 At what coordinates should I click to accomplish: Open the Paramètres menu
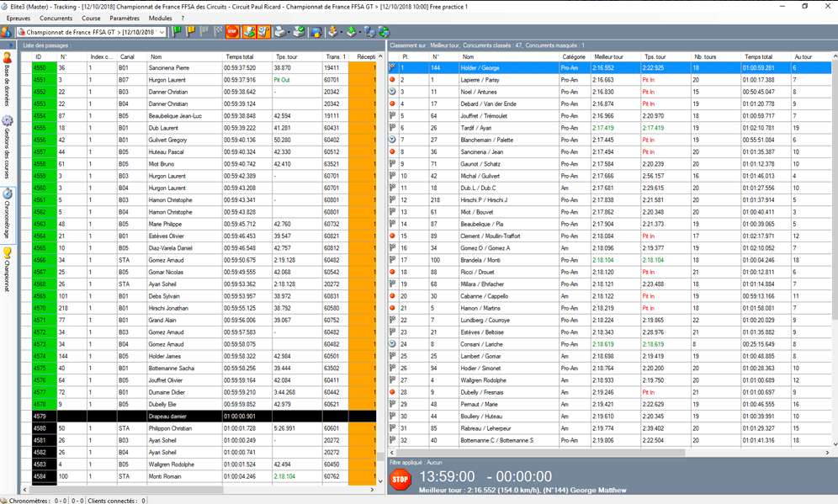(x=125, y=18)
